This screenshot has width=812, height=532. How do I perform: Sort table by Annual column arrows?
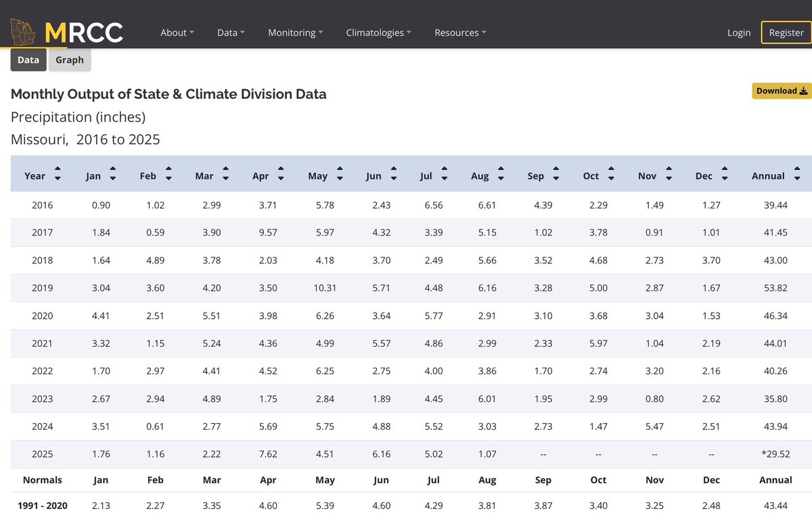797,173
